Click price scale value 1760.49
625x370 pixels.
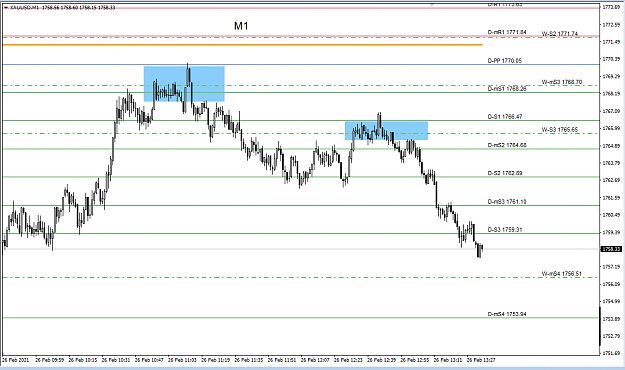[x=611, y=215]
